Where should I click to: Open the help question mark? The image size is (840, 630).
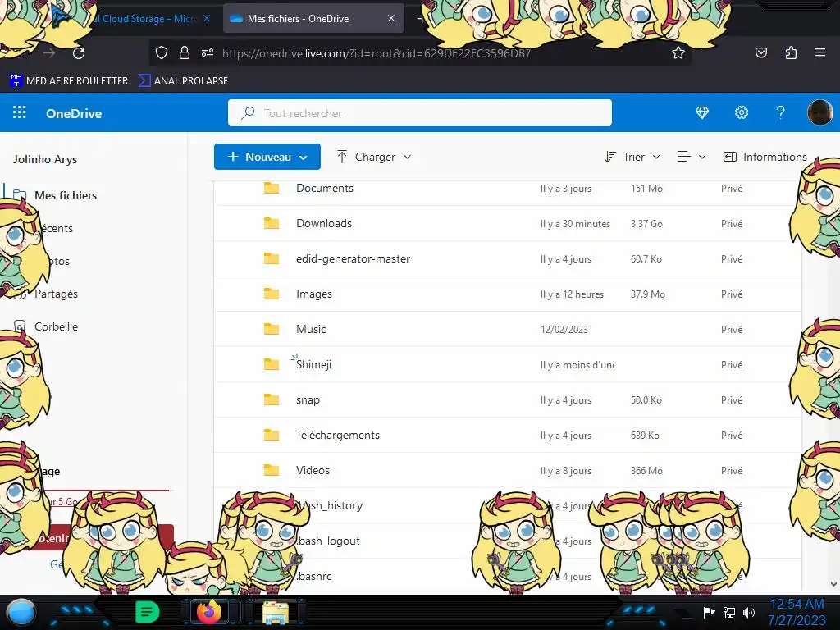(x=781, y=112)
